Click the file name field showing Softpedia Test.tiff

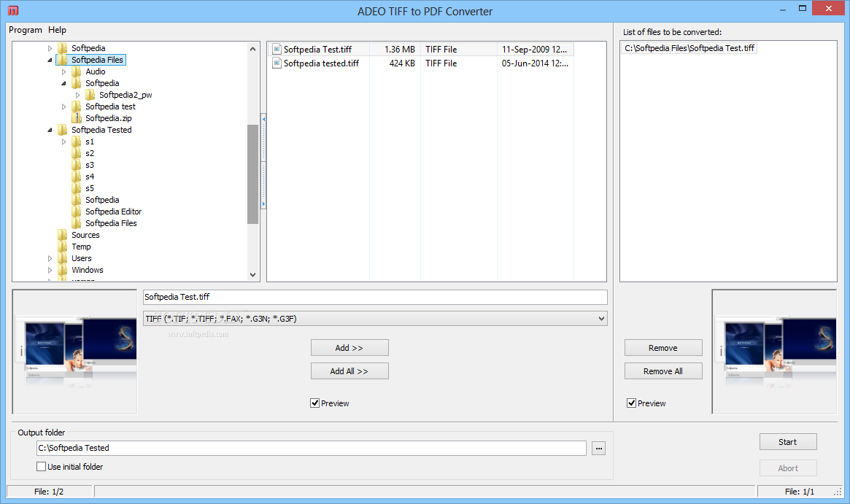click(x=375, y=297)
